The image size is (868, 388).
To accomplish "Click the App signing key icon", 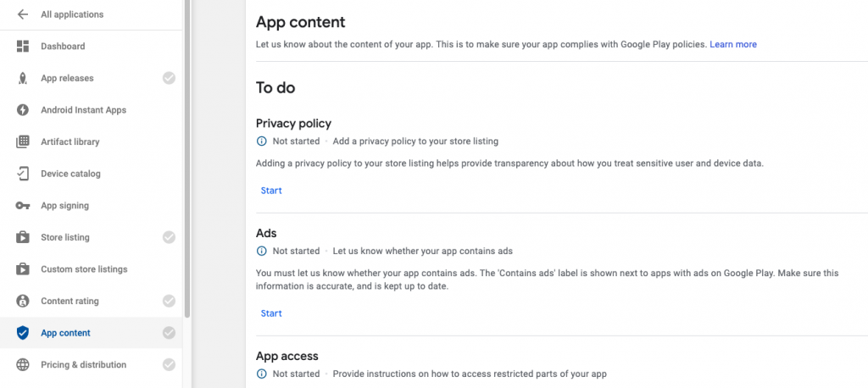I will [23, 206].
